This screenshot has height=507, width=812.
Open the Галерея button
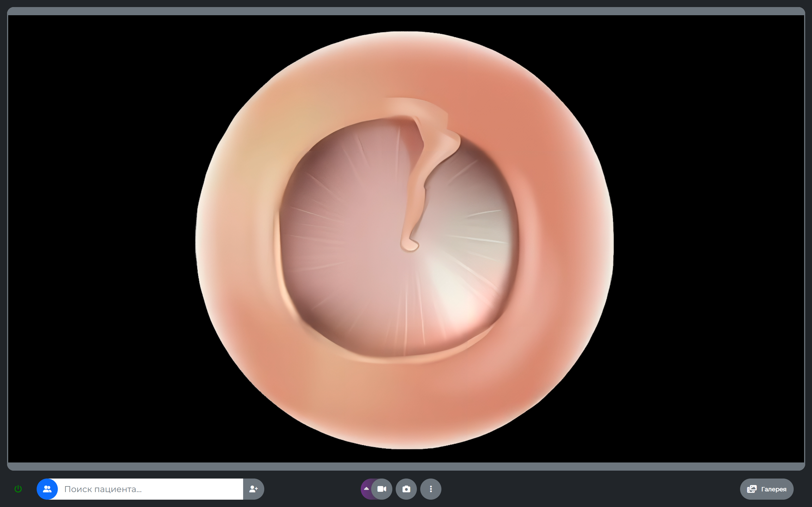[773, 489]
